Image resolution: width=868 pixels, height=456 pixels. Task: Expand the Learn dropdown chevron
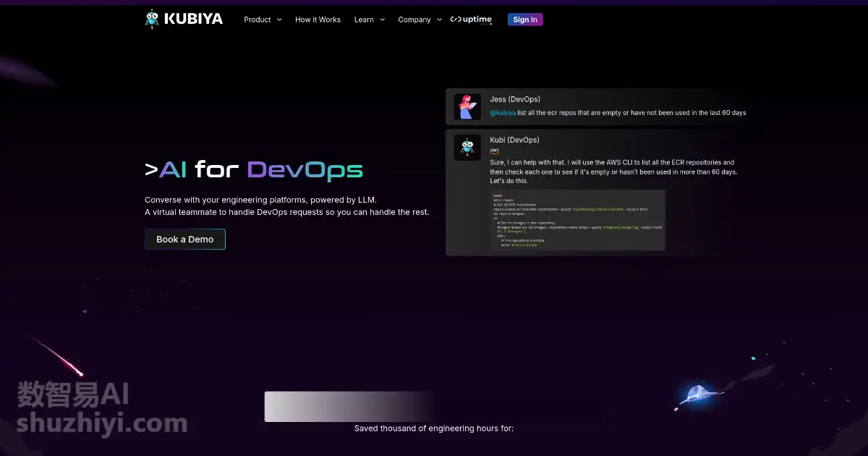(x=382, y=20)
